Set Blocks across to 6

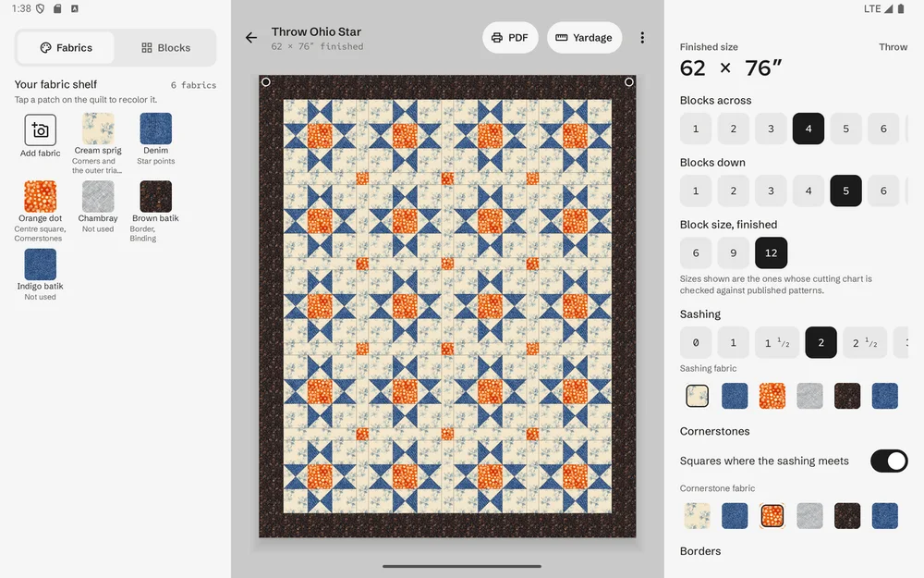coord(883,129)
